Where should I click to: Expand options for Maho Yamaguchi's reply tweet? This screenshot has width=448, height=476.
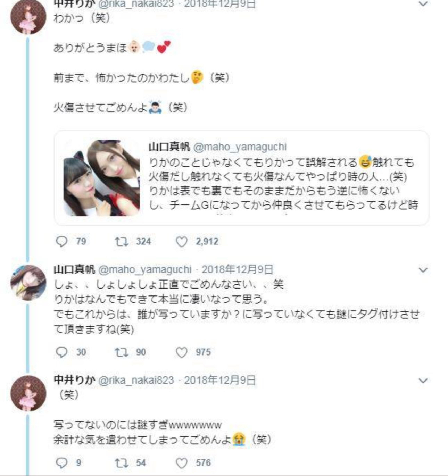[x=423, y=270]
